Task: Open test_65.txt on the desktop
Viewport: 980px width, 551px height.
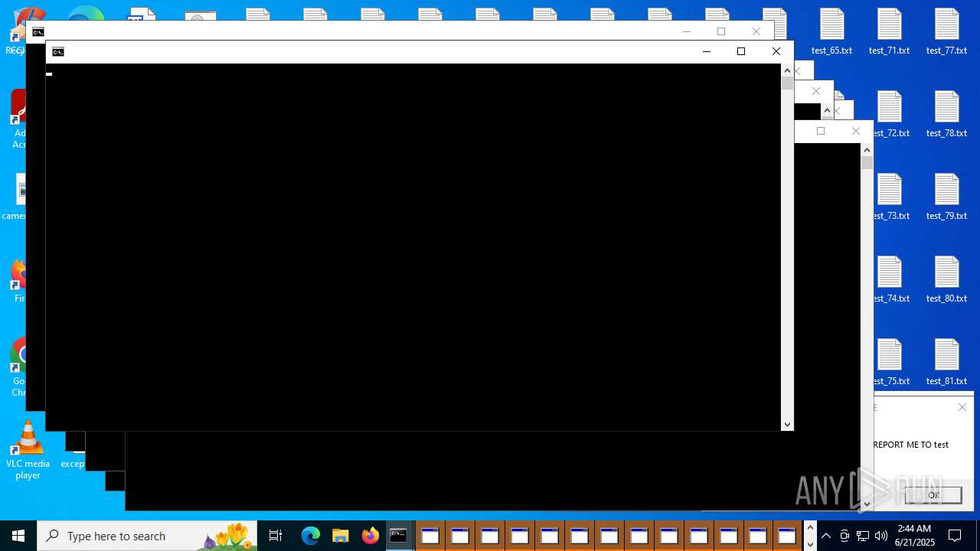Action: click(x=831, y=32)
